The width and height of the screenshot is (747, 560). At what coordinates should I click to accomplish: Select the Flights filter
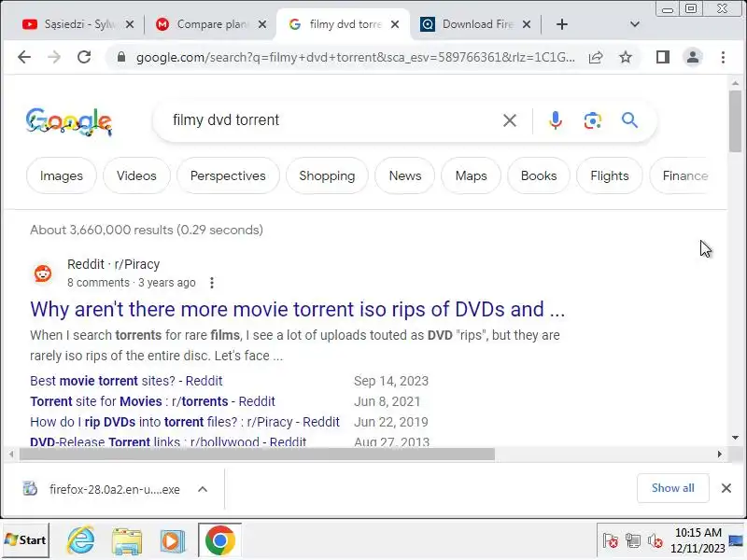point(610,175)
